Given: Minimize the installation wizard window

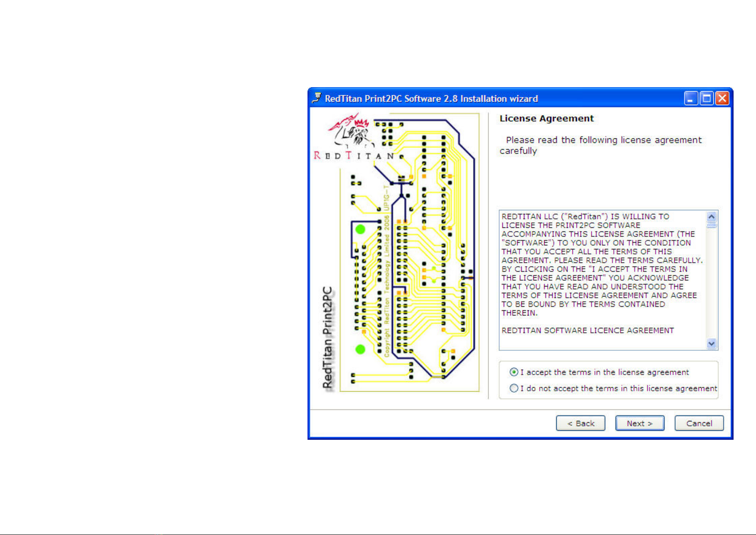Looking at the screenshot, I should pos(691,98).
